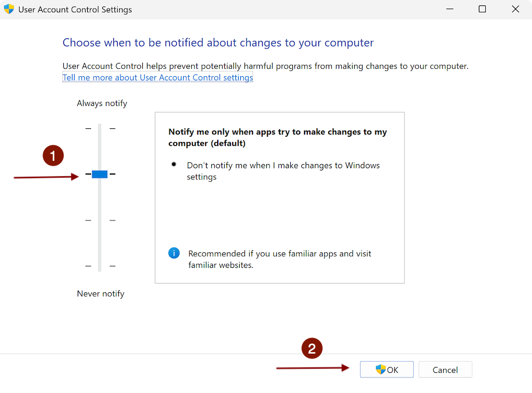Click the Cancel button
This screenshot has height=393, width=532.
point(445,369)
